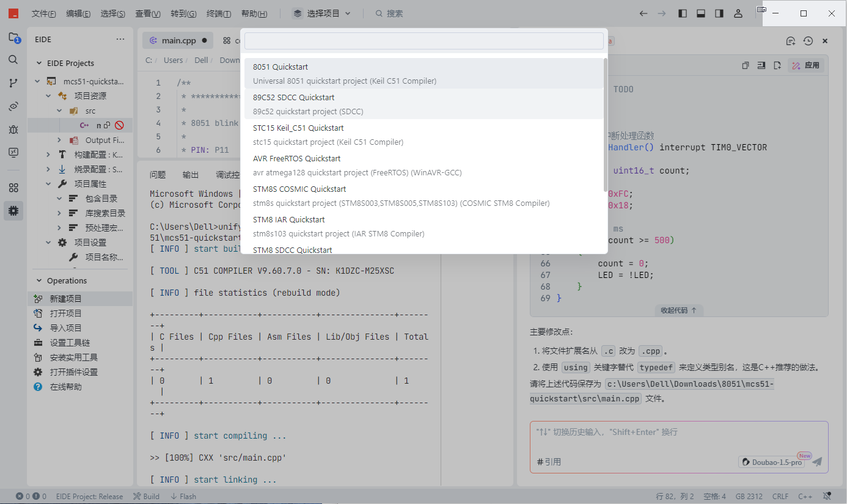Collapse the 项目资源 tree node
The width and height of the screenshot is (847, 504).
click(x=49, y=96)
